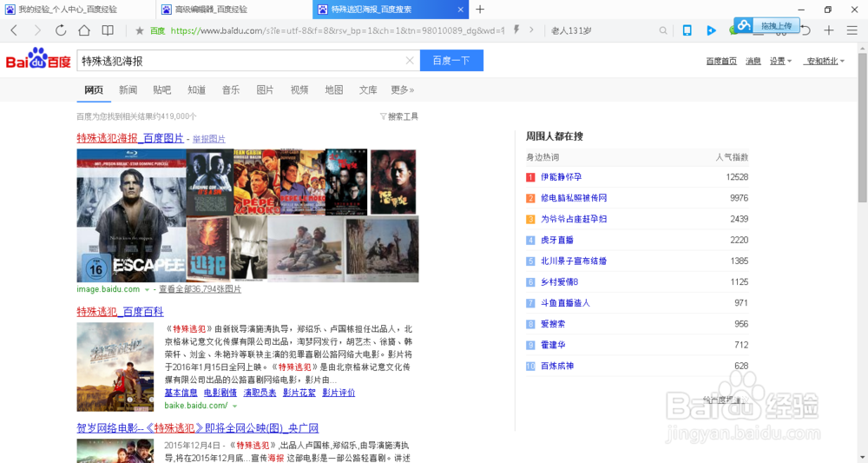868x463 pixels.
Task: Click the plus icon in the toolbar
Action: (829, 30)
